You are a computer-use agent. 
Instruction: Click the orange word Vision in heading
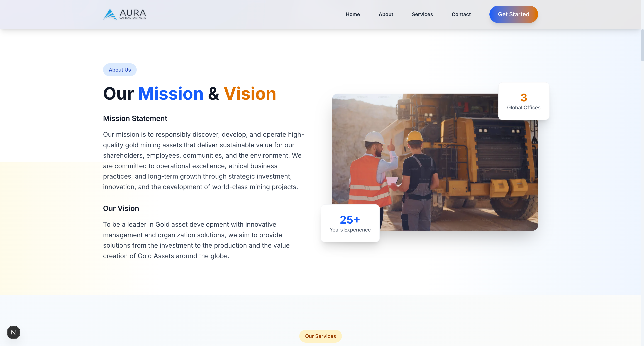pos(250,94)
